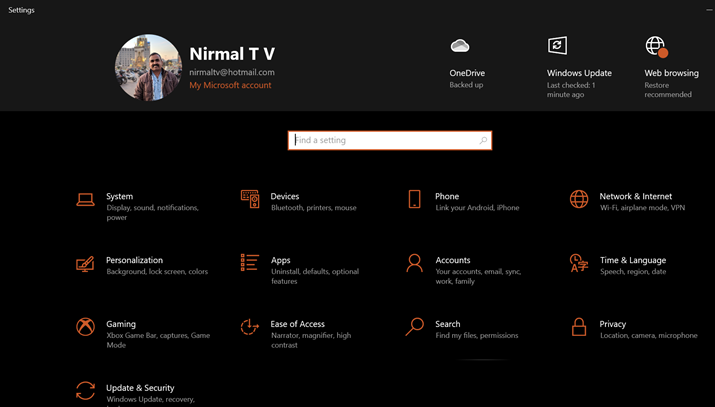Open the Personalization settings title
Screen dimensions: 715x407
(135, 260)
